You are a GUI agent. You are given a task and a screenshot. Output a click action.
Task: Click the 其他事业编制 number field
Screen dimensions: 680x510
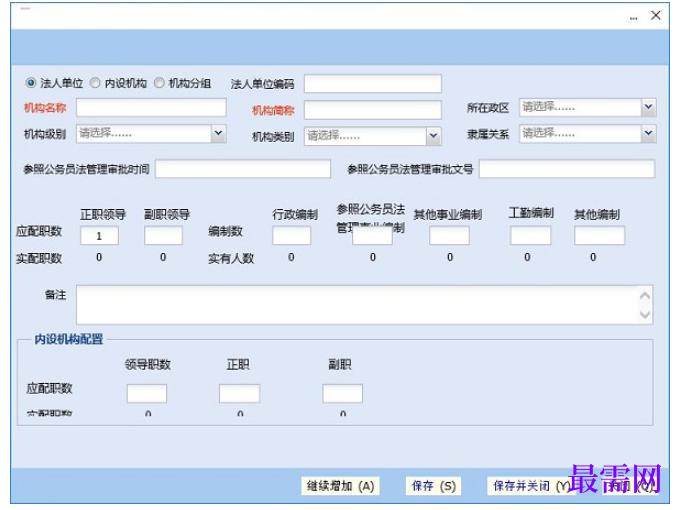(x=450, y=235)
